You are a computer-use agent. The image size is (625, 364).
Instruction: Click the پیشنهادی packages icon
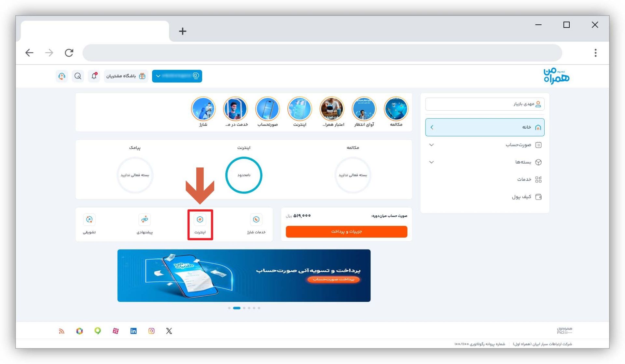click(x=145, y=220)
